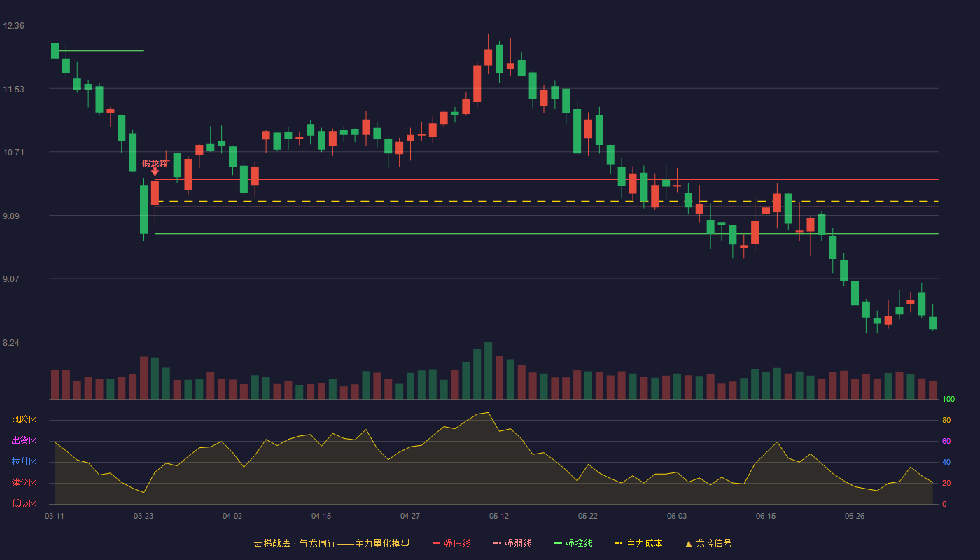Select the 建仓区 zone label
980x560 pixels.
(x=24, y=483)
